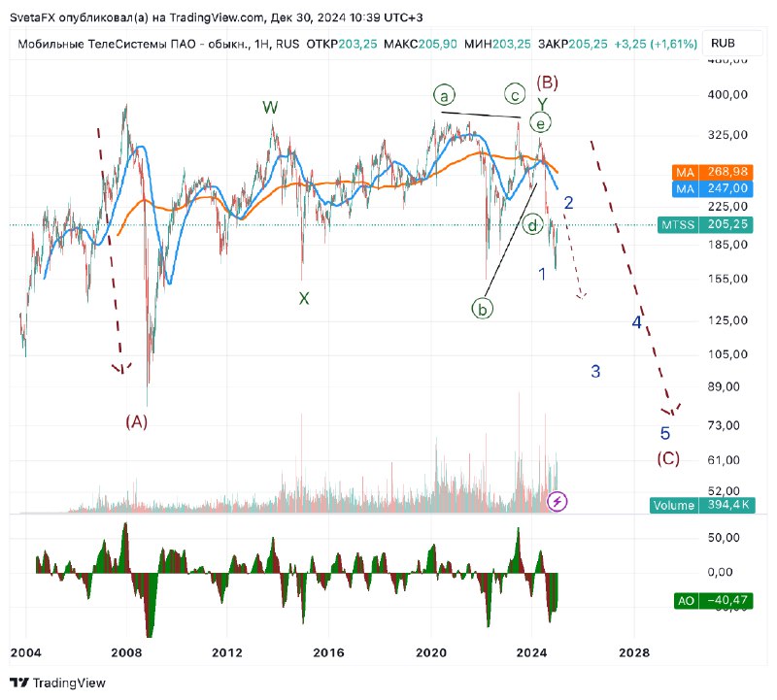
Task: Click the +3,25 (+1,61%) change value
Action: (x=656, y=44)
